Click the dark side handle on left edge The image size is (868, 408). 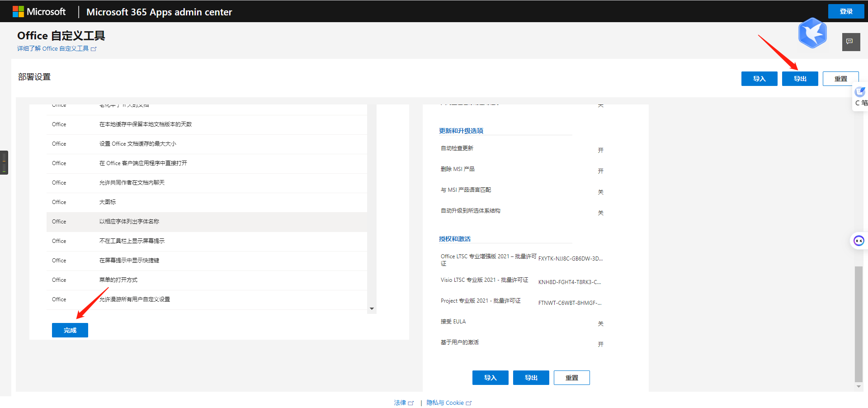[x=4, y=162]
